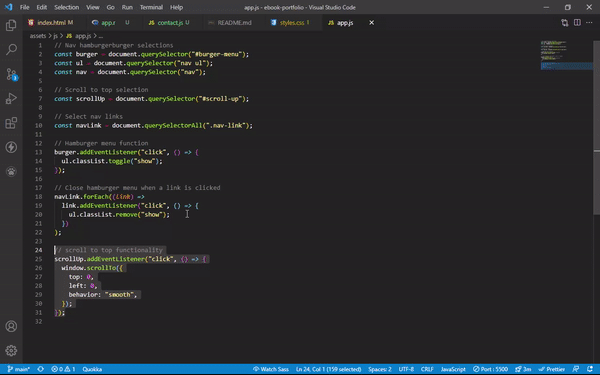The image size is (600, 375).
Task: Open the View menu
Action: coord(93,7)
